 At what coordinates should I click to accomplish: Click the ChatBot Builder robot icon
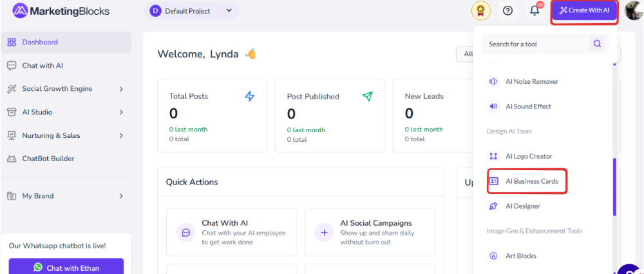coord(12,159)
